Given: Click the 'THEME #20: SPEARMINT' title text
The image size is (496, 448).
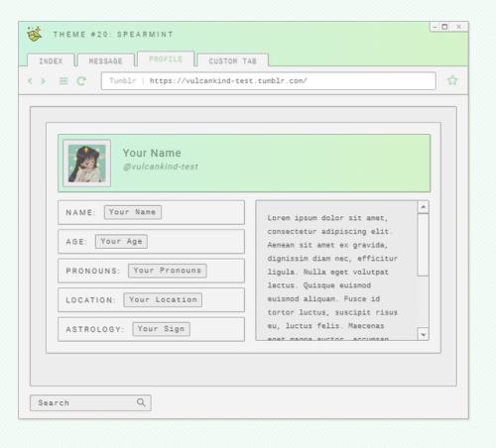Looking at the screenshot, I should [x=113, y=35].
